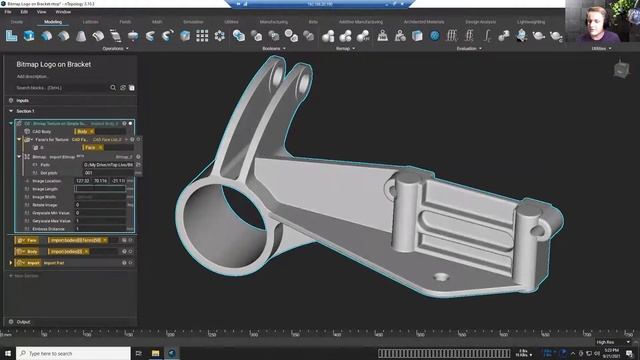Switch to the Lattices ribbon tab

click(x=91, y=22)
